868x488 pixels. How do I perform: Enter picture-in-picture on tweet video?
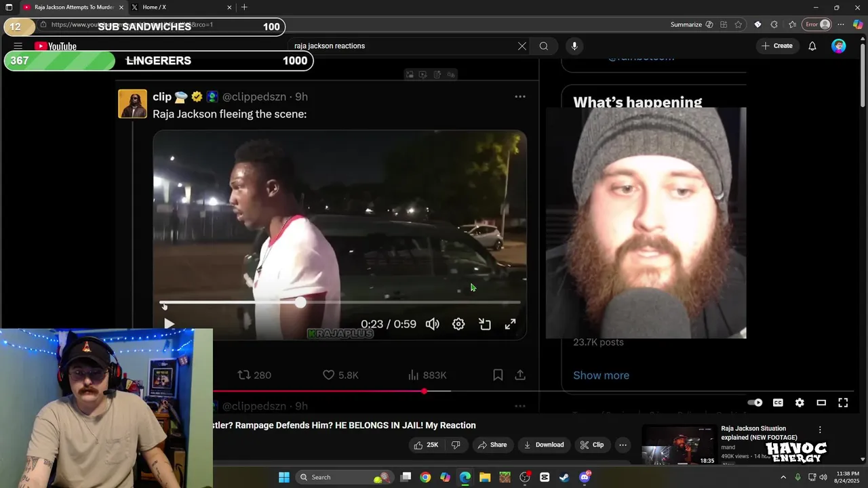click(485, 324)
